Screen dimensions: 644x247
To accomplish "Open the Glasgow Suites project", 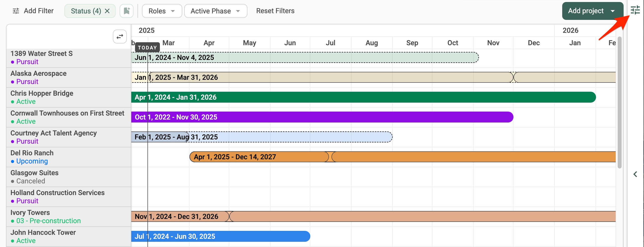I will click(x=68, y=177).
